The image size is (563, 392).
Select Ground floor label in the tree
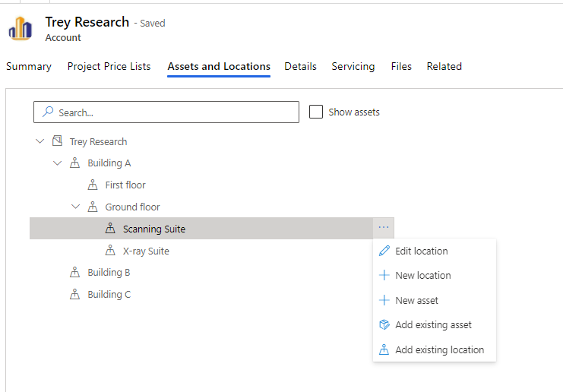pos(132,207)
